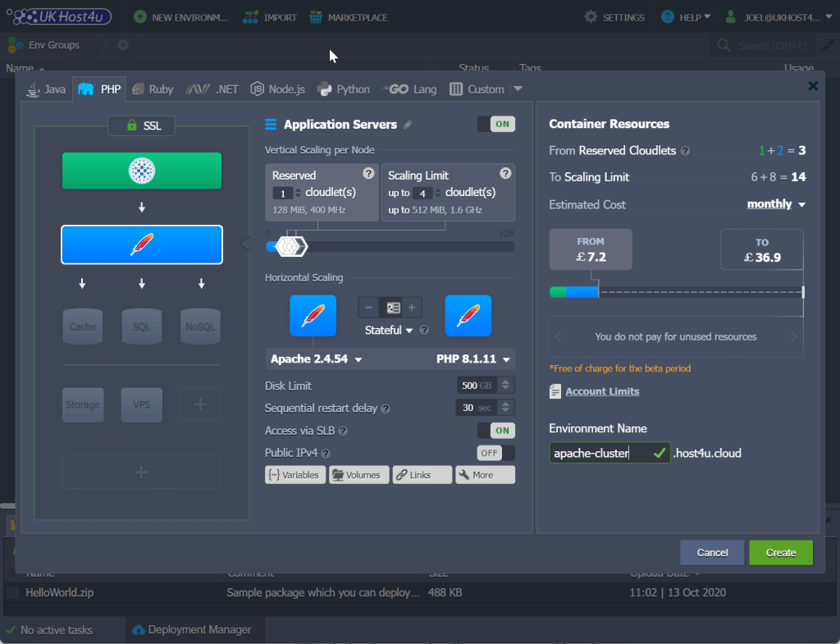The height and width of the screenshot is (644, 840).
Task: Click the Import toolbar item
Action: (269, 17)
